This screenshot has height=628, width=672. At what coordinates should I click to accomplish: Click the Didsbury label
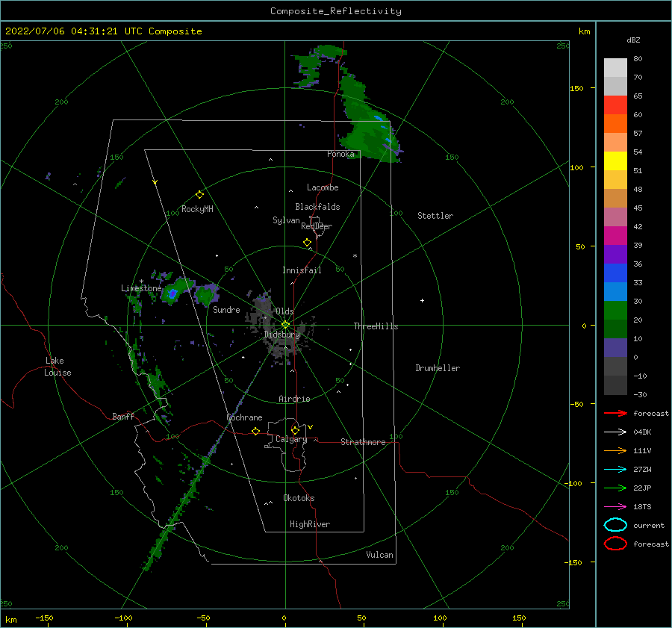281,335
